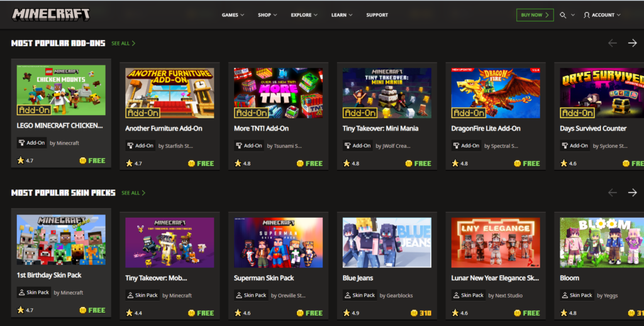Click Add-On tag on DragonFire Lite card

pyautogui.click(x=466, y=145)
